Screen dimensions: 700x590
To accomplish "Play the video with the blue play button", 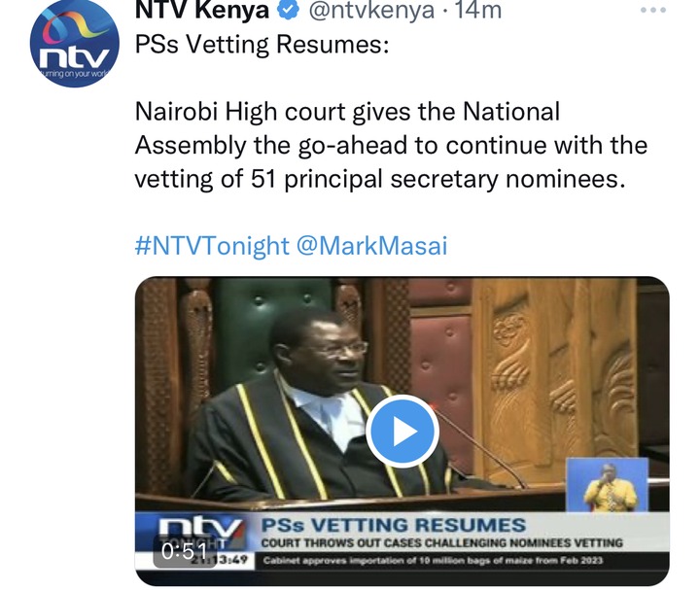I will 402,432.
